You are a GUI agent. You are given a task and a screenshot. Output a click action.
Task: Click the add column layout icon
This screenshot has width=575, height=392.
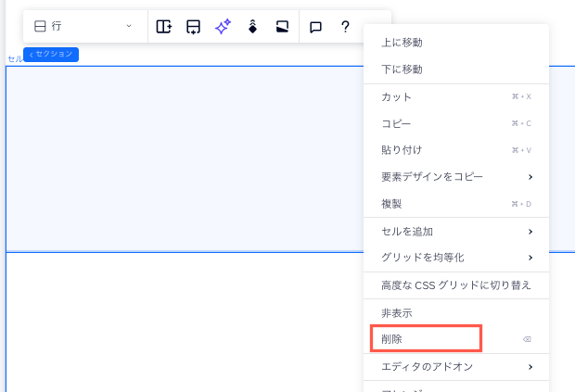click(x=164, y=26)
